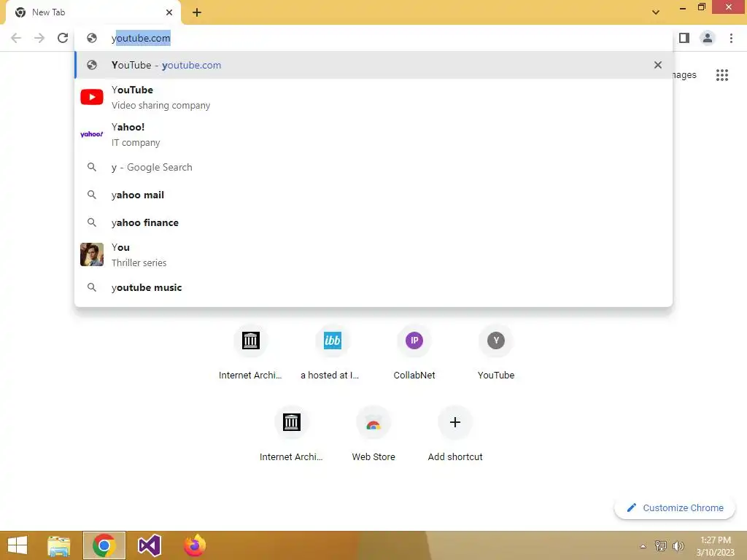
Task: Click the globe icon in the address bar
Action: 92,38
